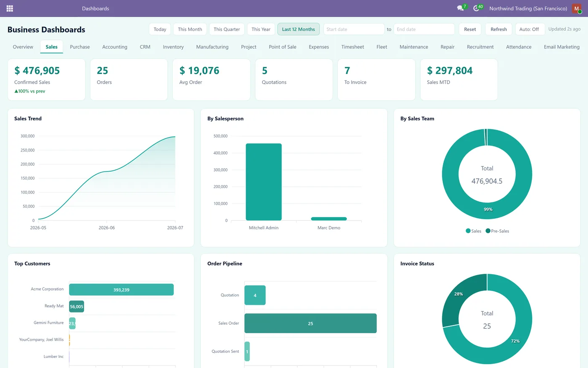This screenshot has width=588, height=368.
Task: Switch to the Accounting tab
Action: coord(115,47)
